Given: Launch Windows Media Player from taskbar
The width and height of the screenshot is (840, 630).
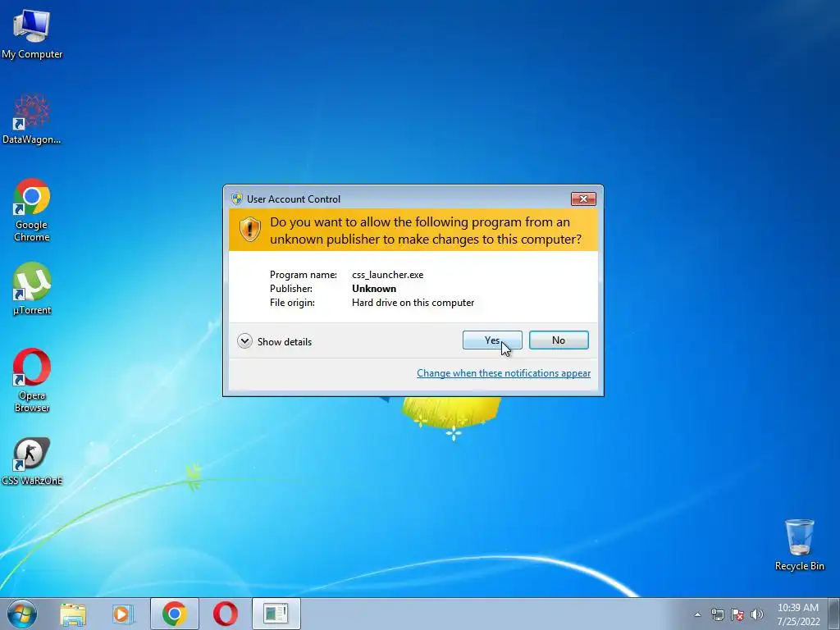Looking at the screenshot, I should (123, 614).
